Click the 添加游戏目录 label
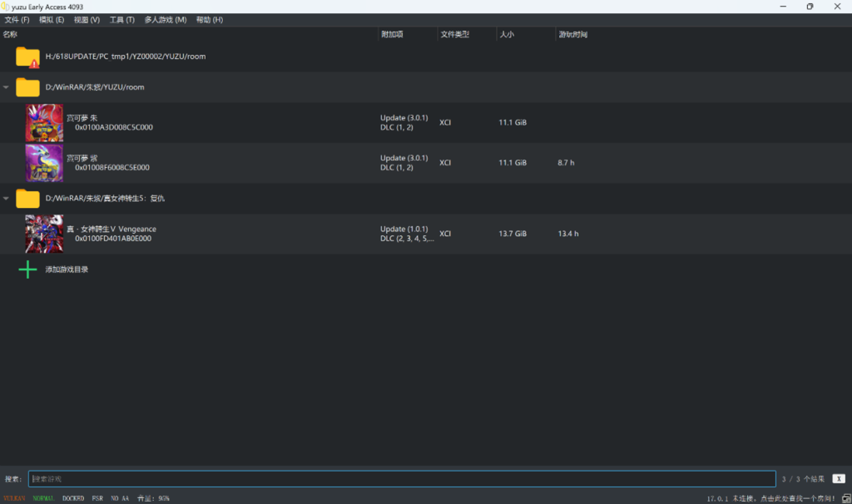The image size is (852, 504). click(x=67, y=269)
